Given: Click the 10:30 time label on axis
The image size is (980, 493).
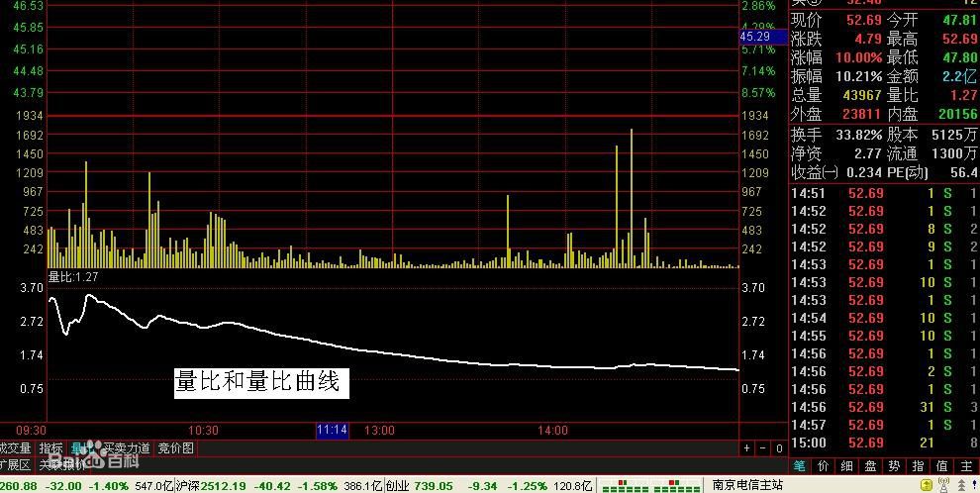Looking at the screenshot, I should tap(203, 431).
